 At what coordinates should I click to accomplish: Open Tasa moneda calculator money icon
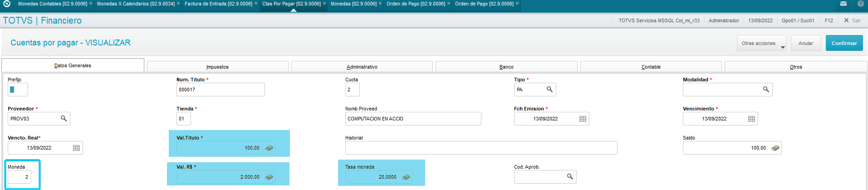[x=406, y=177]
